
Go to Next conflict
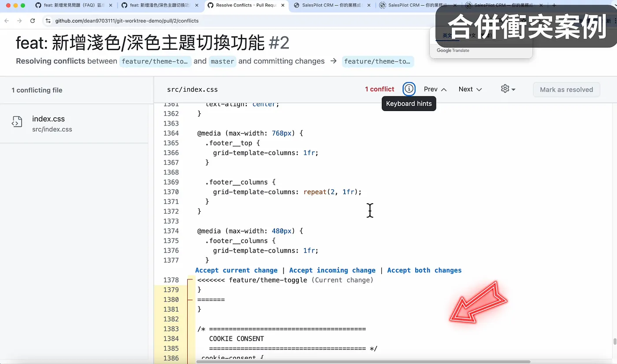tap(470, 89)
